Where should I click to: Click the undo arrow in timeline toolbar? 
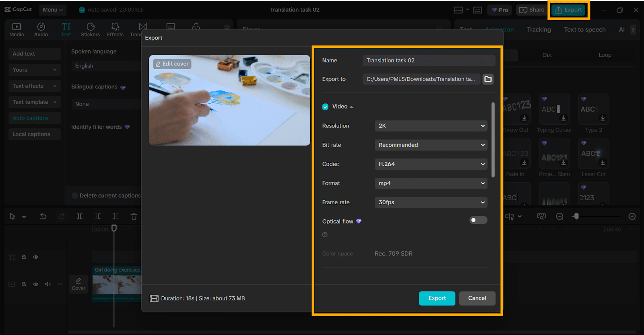coord(43,216)
